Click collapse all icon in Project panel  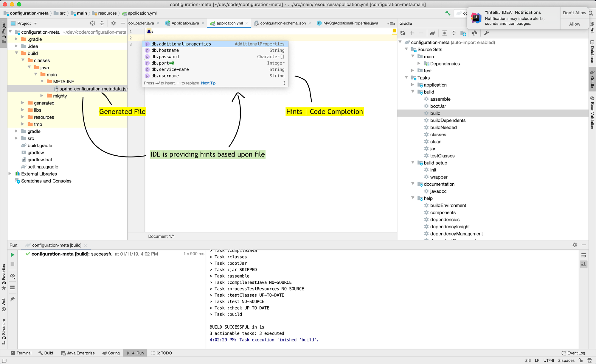[102, 23]
